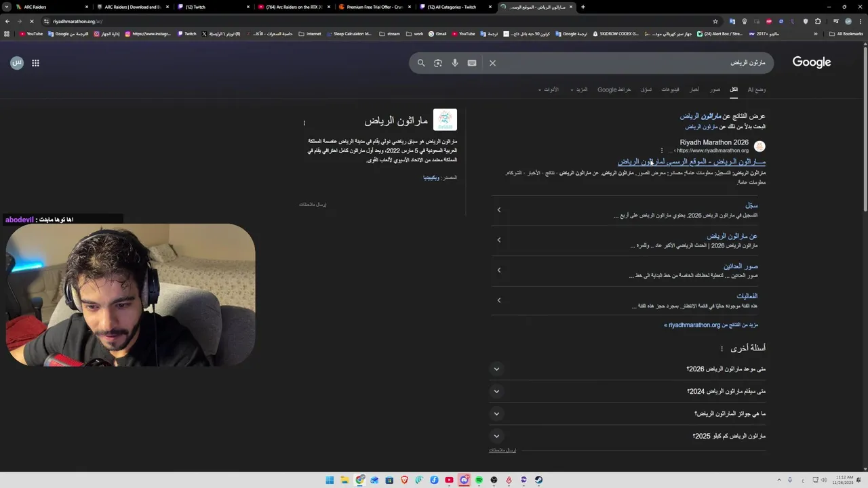This screenshot has width=868, height=488.
Task: Open Google Lens image search icon
Action: pos(438,63)
